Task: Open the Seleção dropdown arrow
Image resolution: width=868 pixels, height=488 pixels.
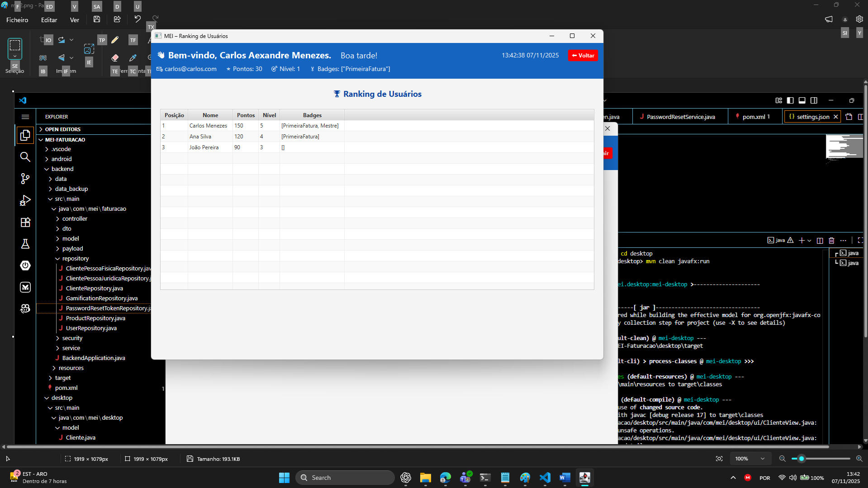Action: pos(15,57)
